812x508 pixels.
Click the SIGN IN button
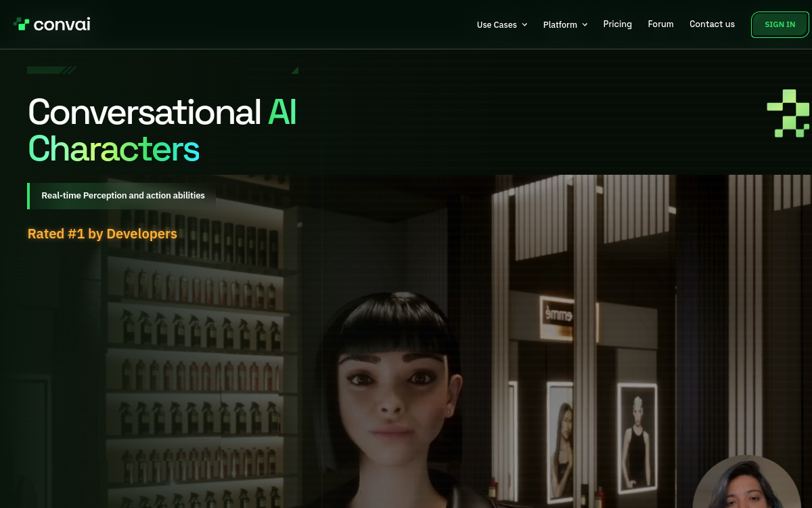click(x=780, y=24)
